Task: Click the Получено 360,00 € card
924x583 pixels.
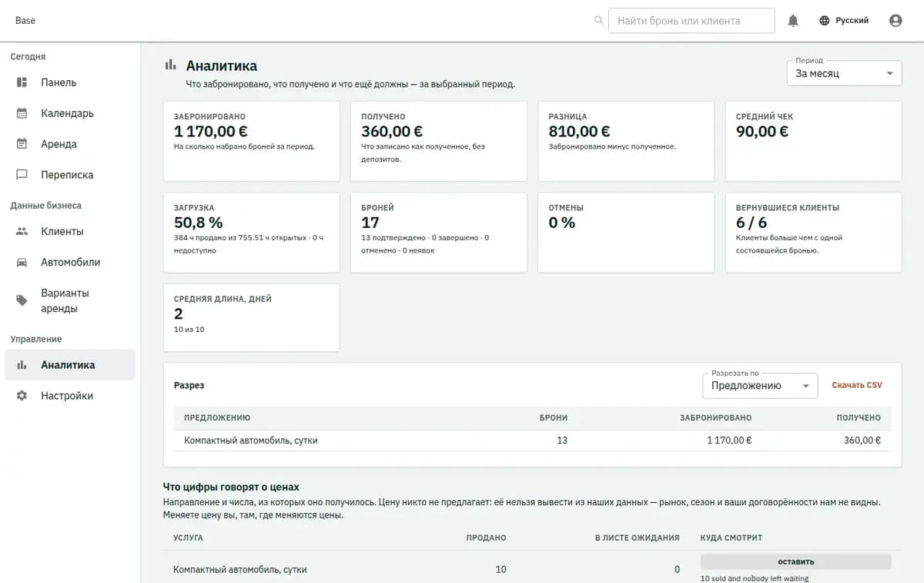Action: pos(439,142)
